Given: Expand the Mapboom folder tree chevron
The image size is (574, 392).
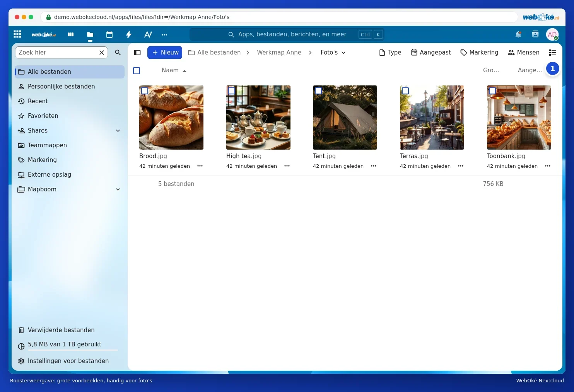Looking at the screenshot, I should 118,189.
